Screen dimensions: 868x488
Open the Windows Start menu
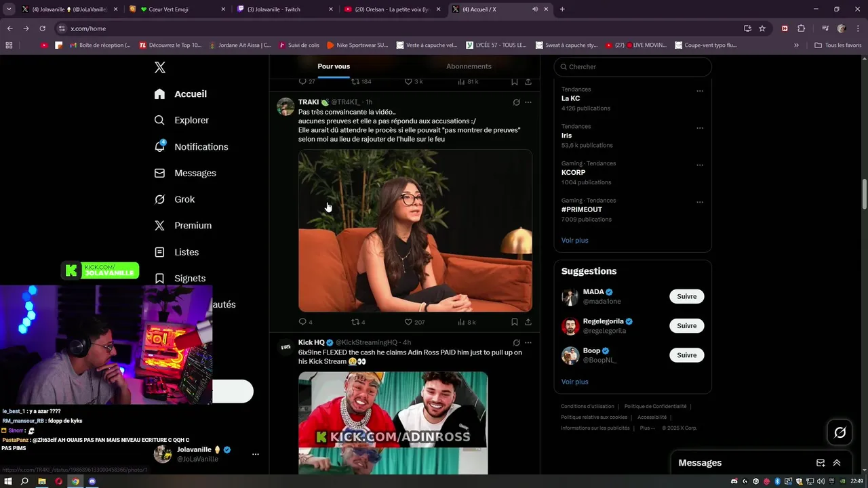coord(8,481)
